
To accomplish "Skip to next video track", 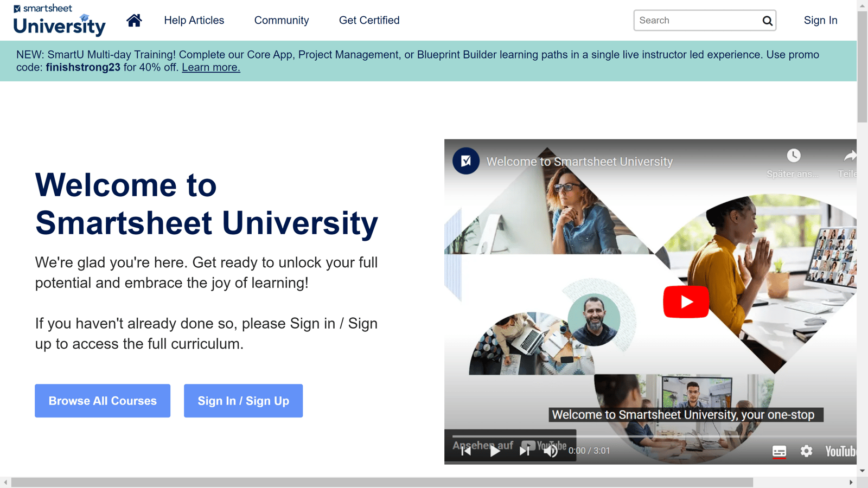I will pos(524,451).
